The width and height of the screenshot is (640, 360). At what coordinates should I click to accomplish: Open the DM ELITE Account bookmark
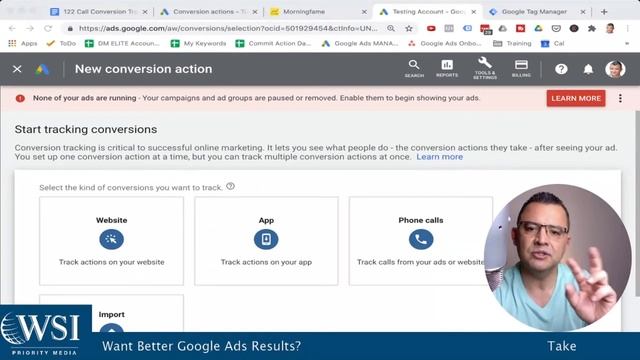click(122, 43)
